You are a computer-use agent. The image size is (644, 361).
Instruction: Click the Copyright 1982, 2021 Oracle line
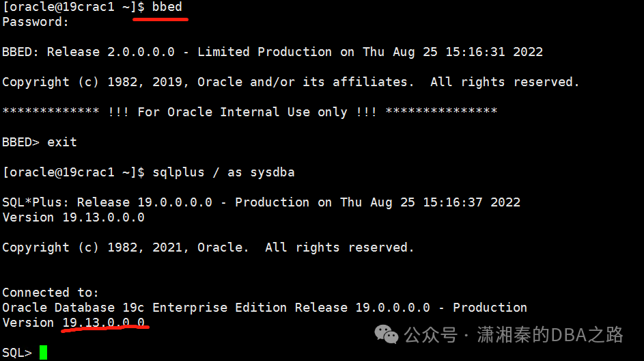click(x=208, y=247)
